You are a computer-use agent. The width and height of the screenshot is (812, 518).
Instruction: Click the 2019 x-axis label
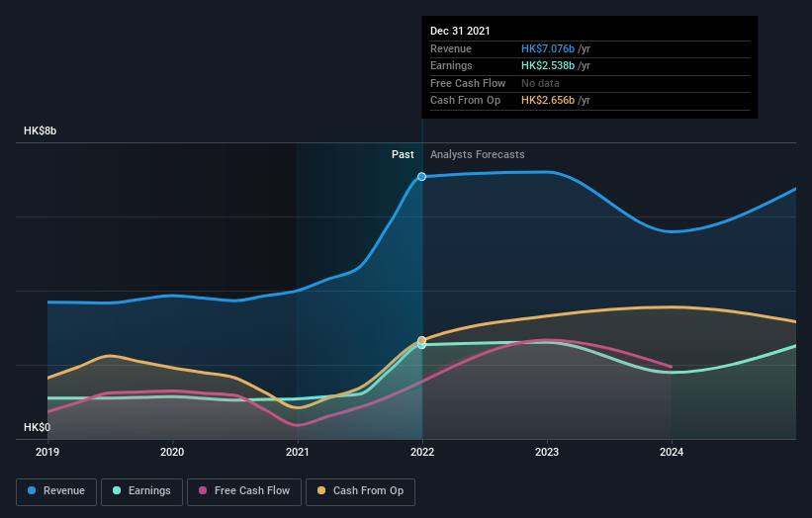tap(47, 452)
